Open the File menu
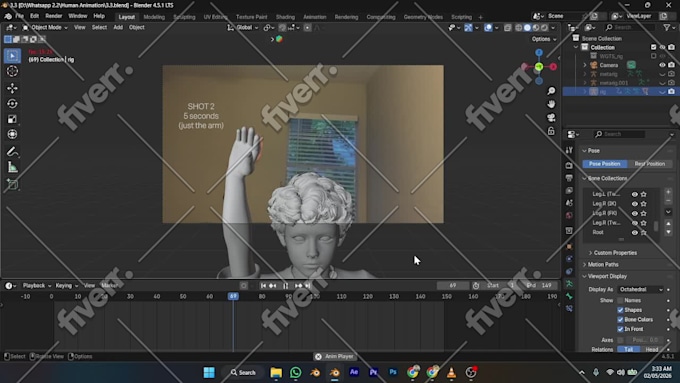The width and height of the screenshot is (680, 383). click(x=20, y=16)
